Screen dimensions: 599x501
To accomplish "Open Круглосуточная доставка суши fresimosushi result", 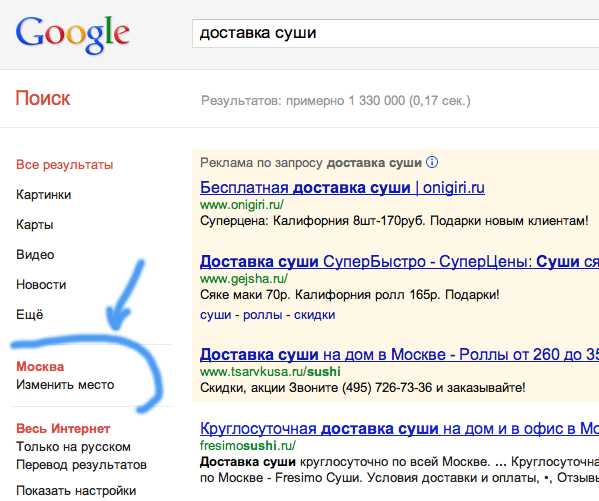I will pyautogui.click(x=399, y=429).
